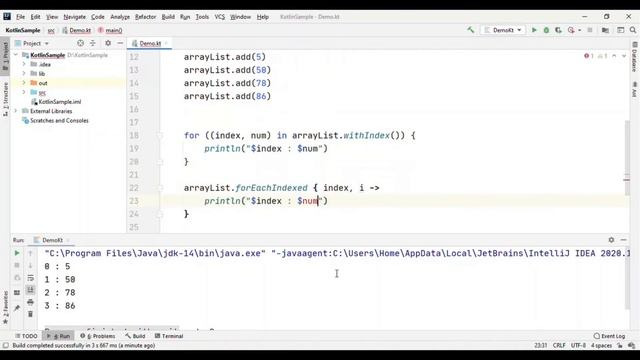Click UTF-8 encoding in status bar
This screenshot has width=640, height=360.
pos(578,345)
